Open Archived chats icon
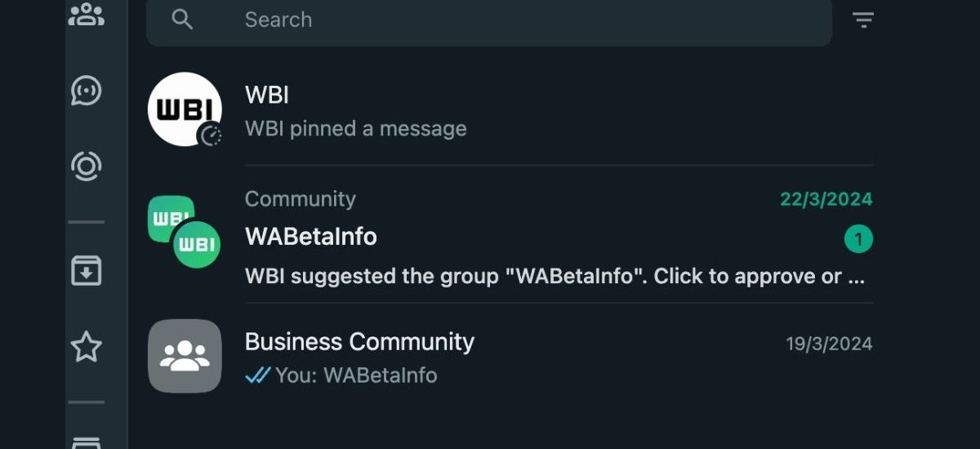 [x=86, y=271]
